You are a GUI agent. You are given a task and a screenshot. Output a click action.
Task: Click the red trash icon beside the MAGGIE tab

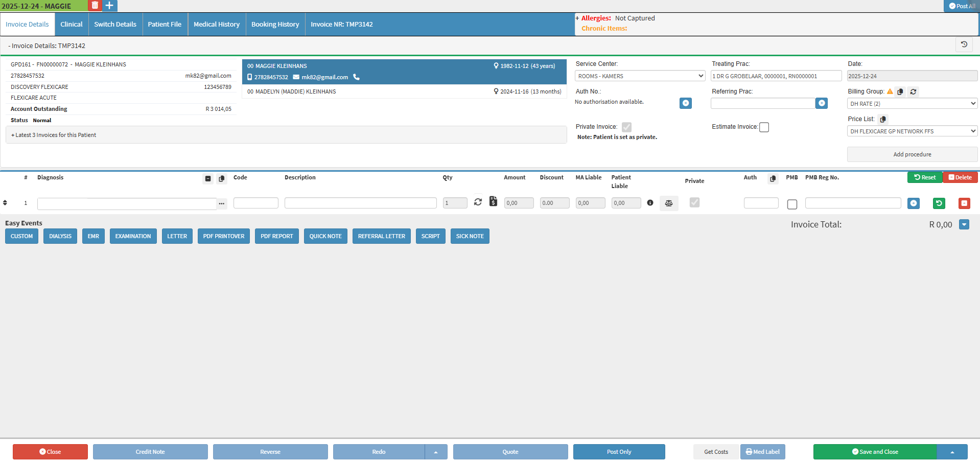[x=95, y=6]
